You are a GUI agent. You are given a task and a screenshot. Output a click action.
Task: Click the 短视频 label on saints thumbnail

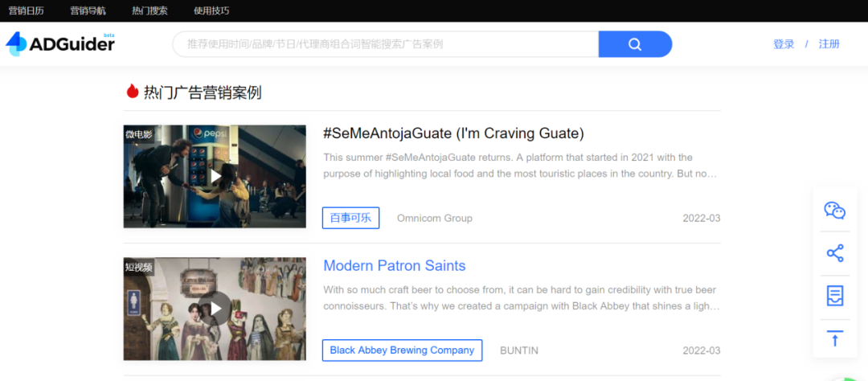pyautogui.click(x=138, y=267)
